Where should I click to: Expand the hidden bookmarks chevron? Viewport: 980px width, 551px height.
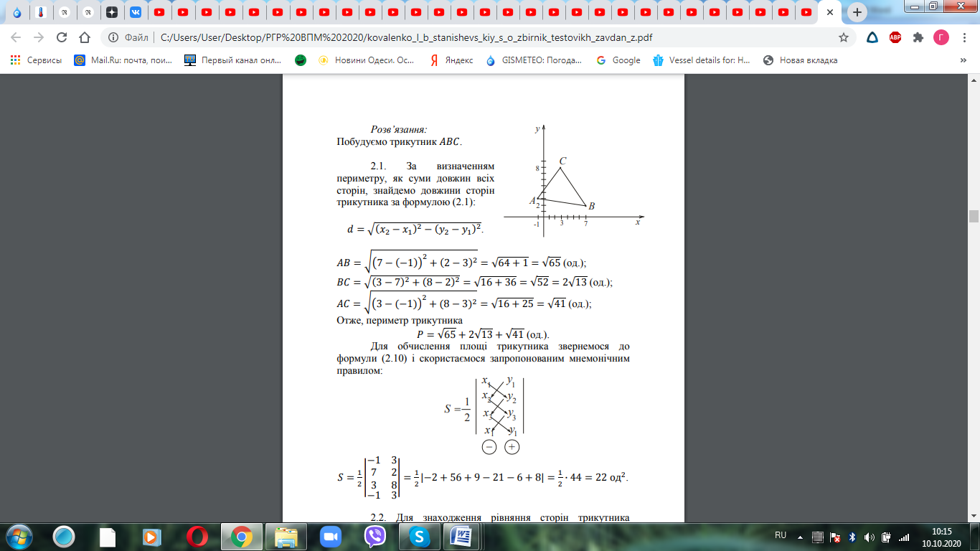pos(963,60)
